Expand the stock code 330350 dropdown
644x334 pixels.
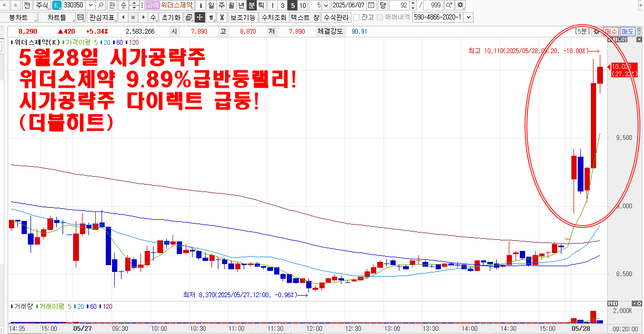click(x=90, y=5)
